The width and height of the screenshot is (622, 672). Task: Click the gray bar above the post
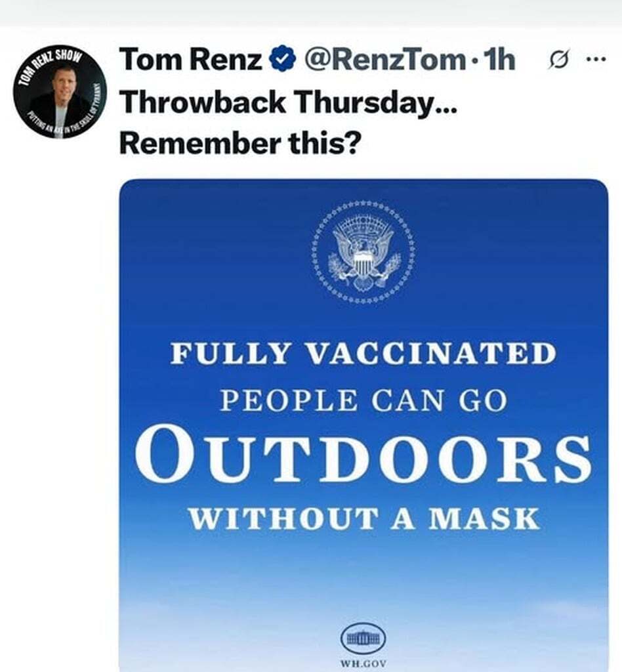pos(311,12)
